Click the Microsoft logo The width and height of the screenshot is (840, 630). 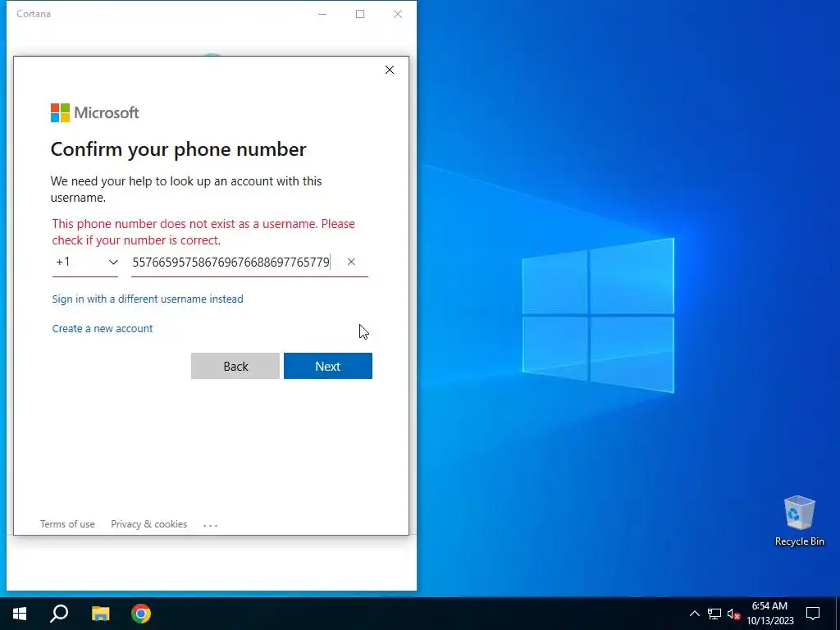[x=95, y=112]
